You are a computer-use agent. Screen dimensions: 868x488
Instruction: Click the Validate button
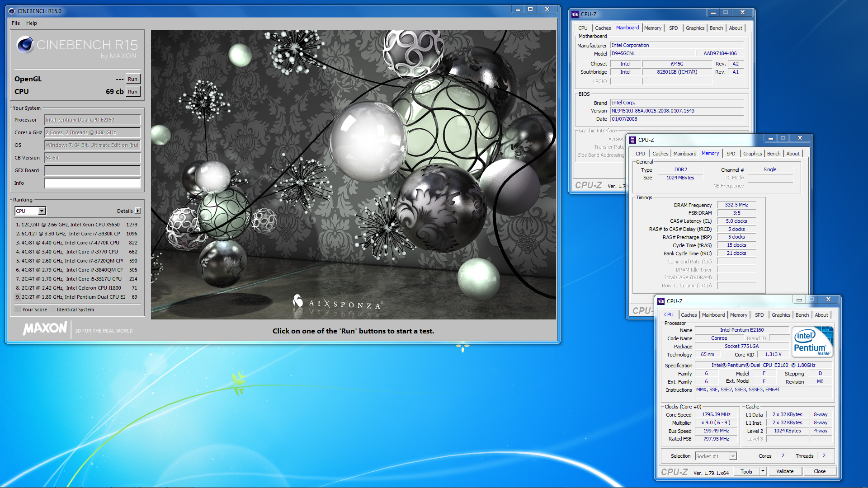click(785, 472)
